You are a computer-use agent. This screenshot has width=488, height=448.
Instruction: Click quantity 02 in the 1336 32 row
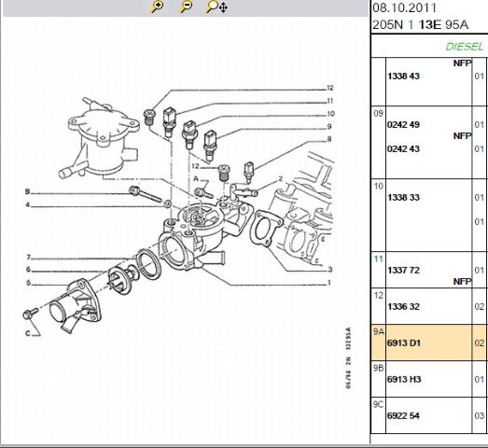480,307
